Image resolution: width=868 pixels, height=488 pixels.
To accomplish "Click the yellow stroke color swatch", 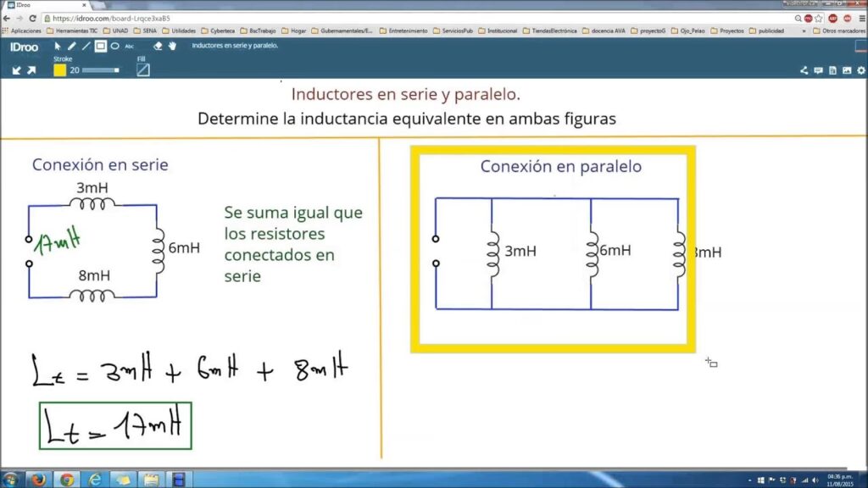I will tap(60, 70).
